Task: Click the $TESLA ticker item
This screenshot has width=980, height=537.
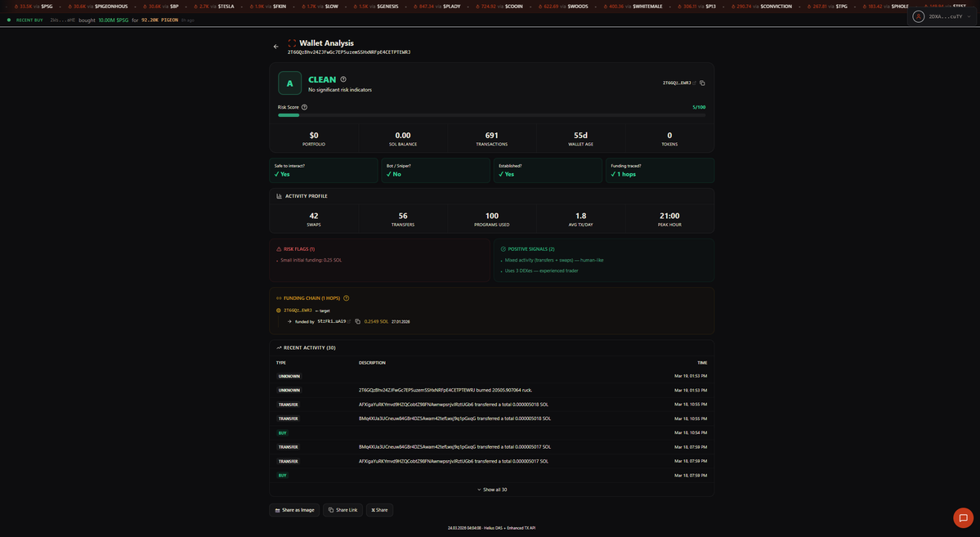Action: pyautogui.click(x=213, y=7)
